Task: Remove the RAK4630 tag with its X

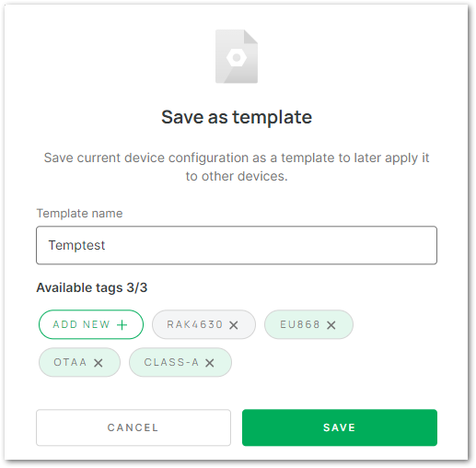Action: (234, 325)
